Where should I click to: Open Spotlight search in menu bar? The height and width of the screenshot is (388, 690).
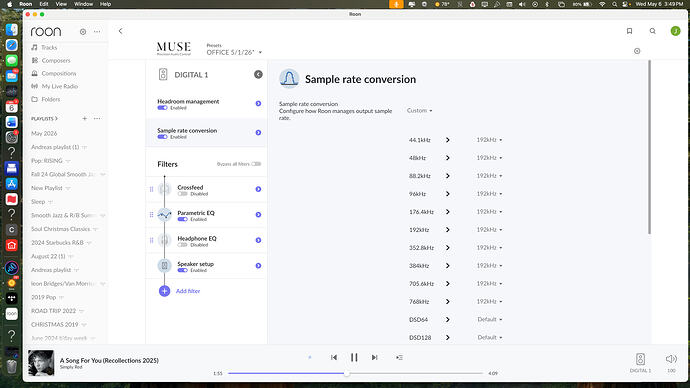[614, 4]
